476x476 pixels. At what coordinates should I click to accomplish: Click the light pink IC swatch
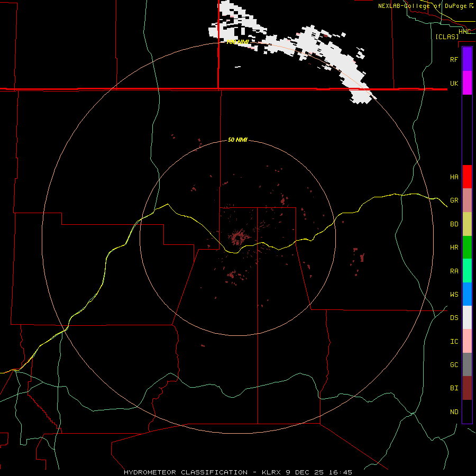[467, 341]
